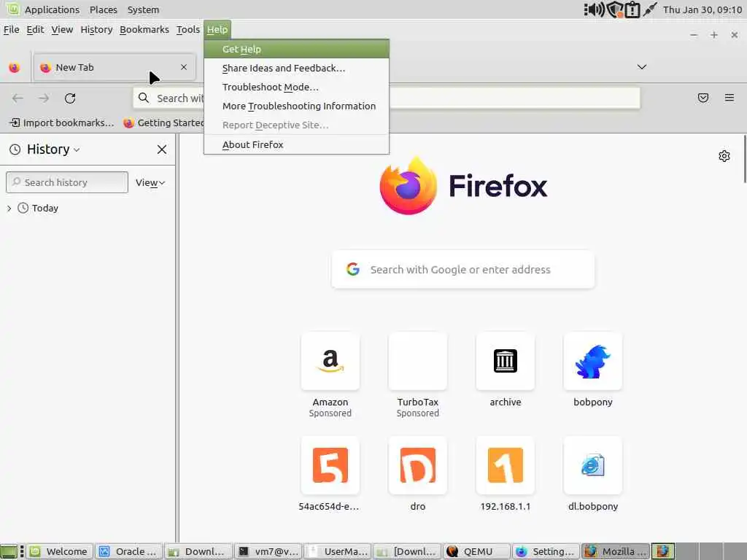Click the network connection tray icon
Viewport: 747px width, 560px height.
[650, 9]
